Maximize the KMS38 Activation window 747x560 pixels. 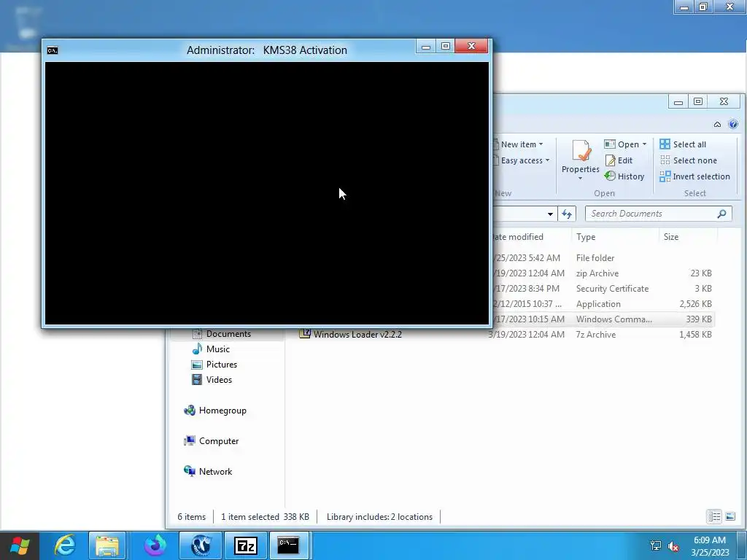click(446, 46)
